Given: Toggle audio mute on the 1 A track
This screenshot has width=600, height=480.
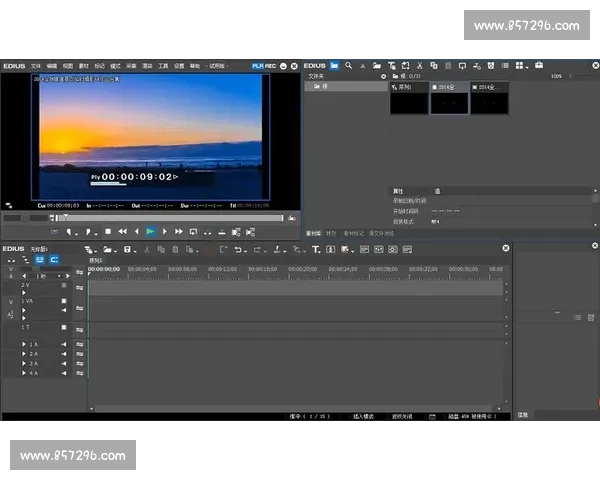Looking at the screenshot, I should (64, 344).
